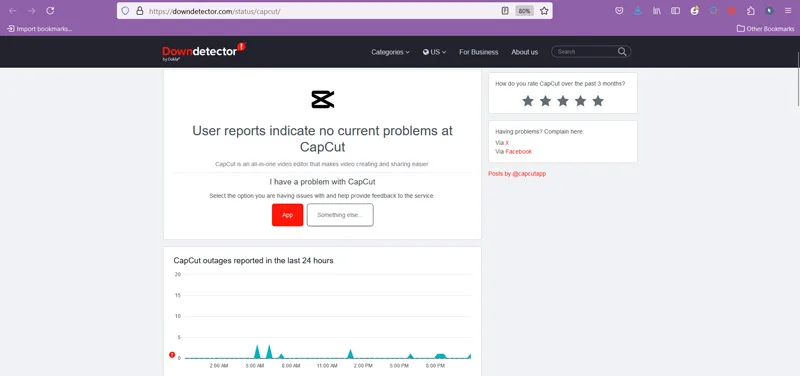
Task: Rate CapCut with the first star
Action: click(x=528, y=101)
